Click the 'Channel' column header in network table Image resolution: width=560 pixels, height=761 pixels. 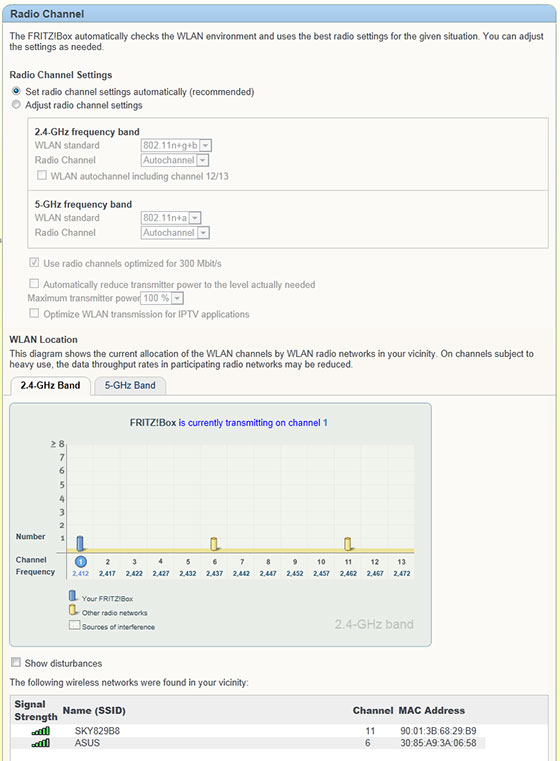click(373, 711)
